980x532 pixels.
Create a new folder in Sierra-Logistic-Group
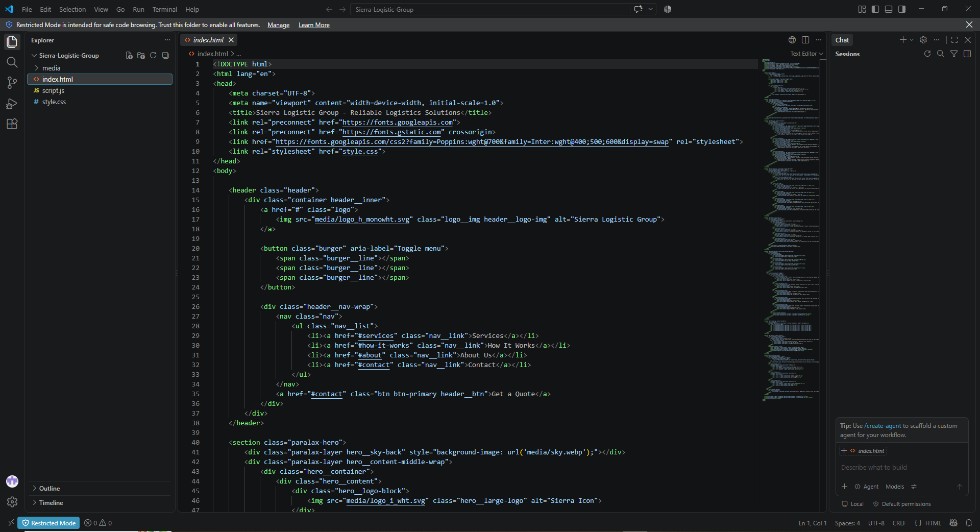pos(141,55)
